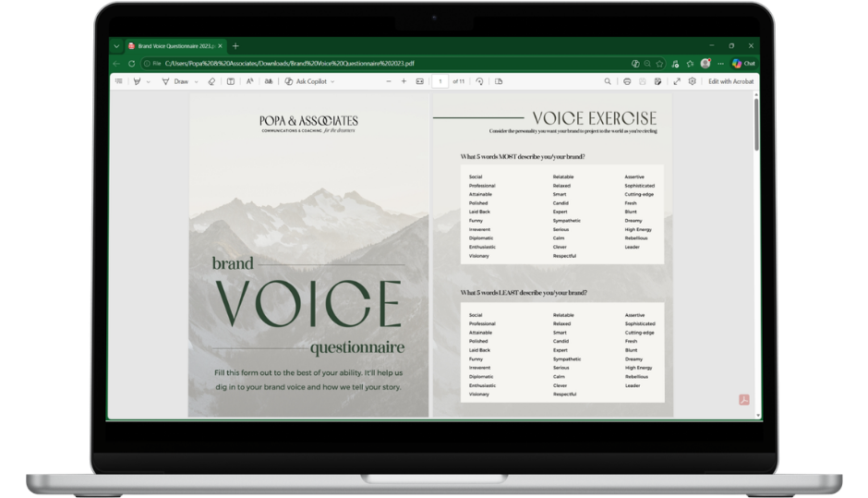Click 'questionnaire' text on cover page

357,348
